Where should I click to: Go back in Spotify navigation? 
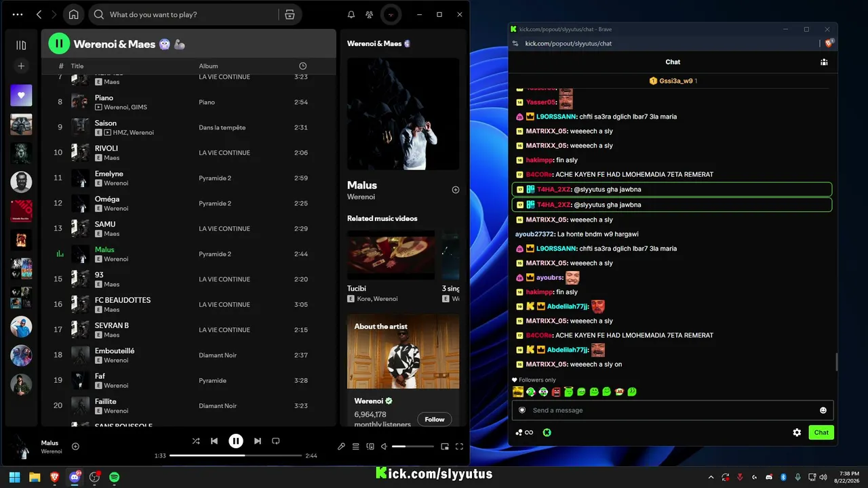pos(39,14)
